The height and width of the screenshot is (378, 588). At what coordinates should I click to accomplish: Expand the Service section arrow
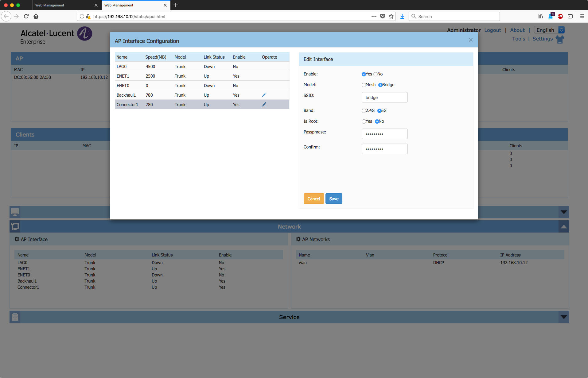[x=564, y=317]
